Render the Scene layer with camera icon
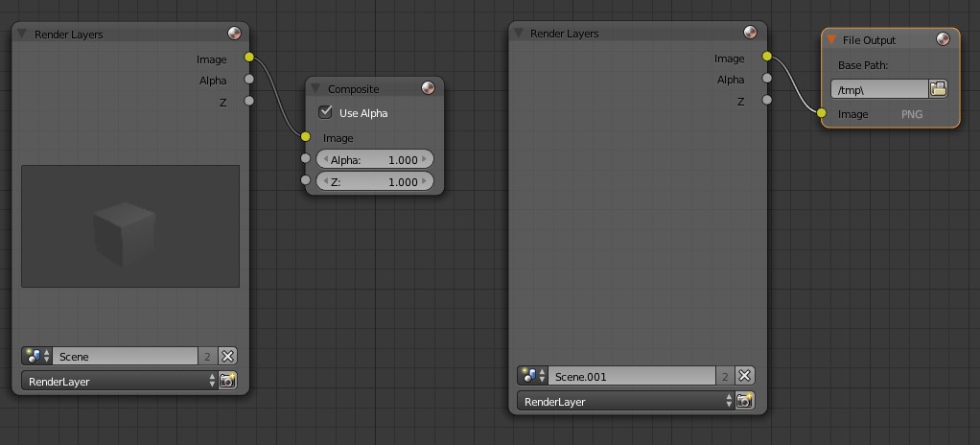 (x=227, y=381)
